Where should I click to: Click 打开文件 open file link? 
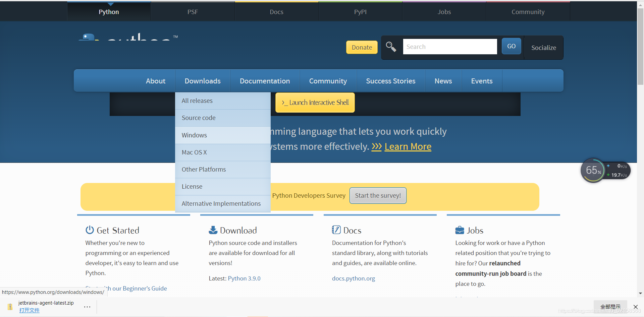[x=29, y=310]
